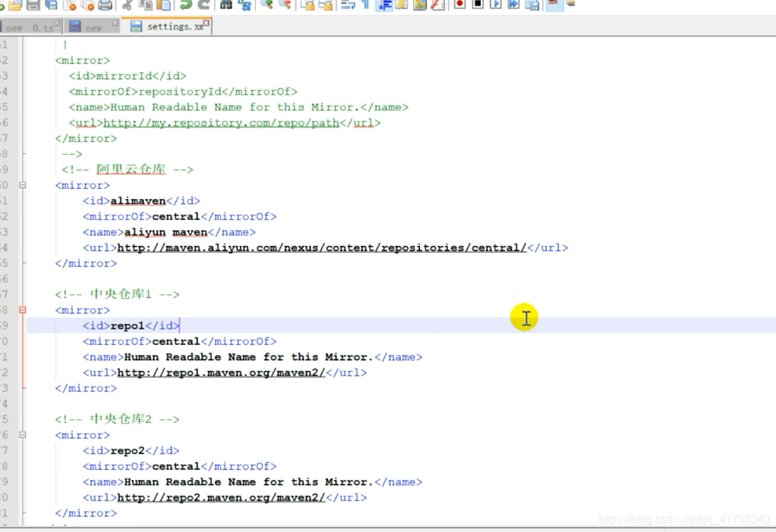
Task: Close the 'new 0.tx' tab
Action: coord(57,22)
